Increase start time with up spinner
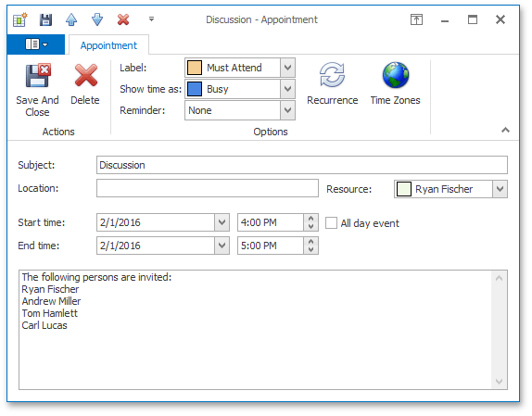The width and height of the screenshot is (532, 416). pos(310,219)
